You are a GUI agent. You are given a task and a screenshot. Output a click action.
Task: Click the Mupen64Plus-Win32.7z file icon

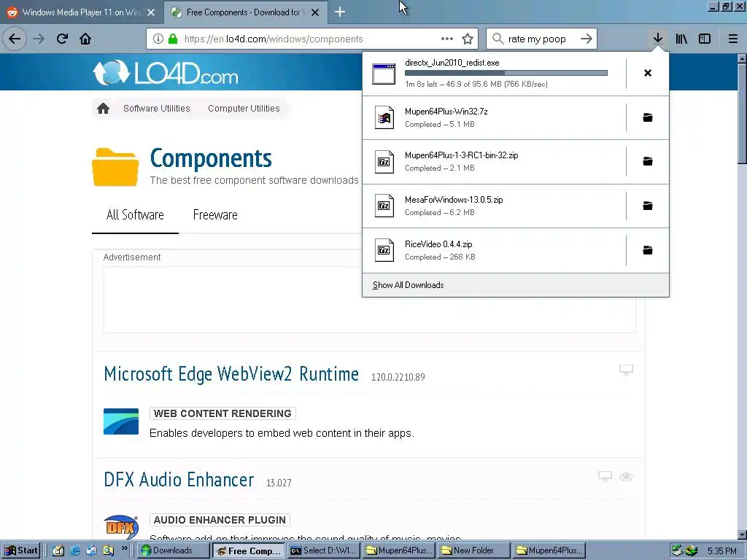pos(384,117)
